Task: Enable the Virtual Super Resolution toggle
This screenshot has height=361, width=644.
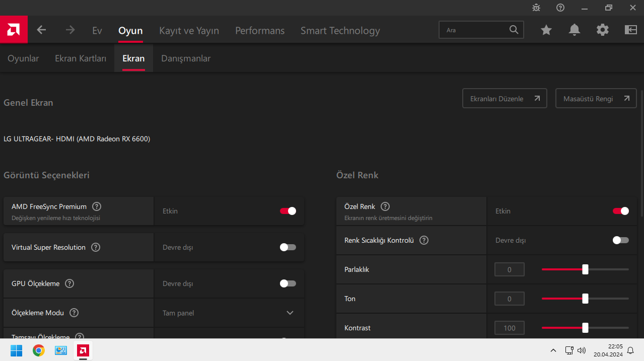Action: coord(288,247)
